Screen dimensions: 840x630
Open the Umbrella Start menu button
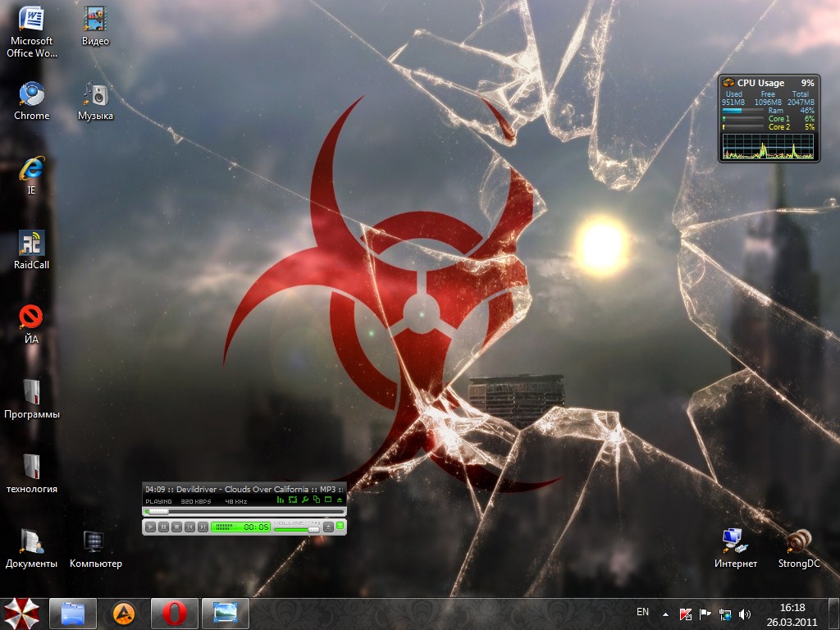point(21,613)
